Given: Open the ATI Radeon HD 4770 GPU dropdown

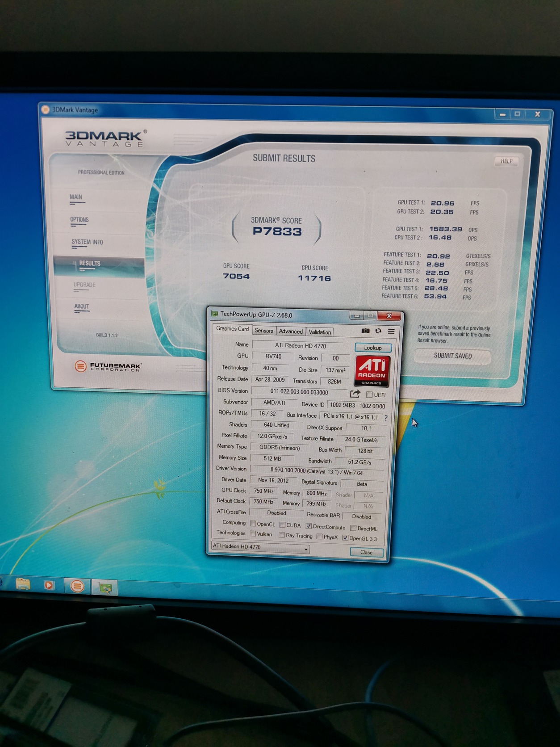Looking at the screenshot, I should click(x=260, y=547).
